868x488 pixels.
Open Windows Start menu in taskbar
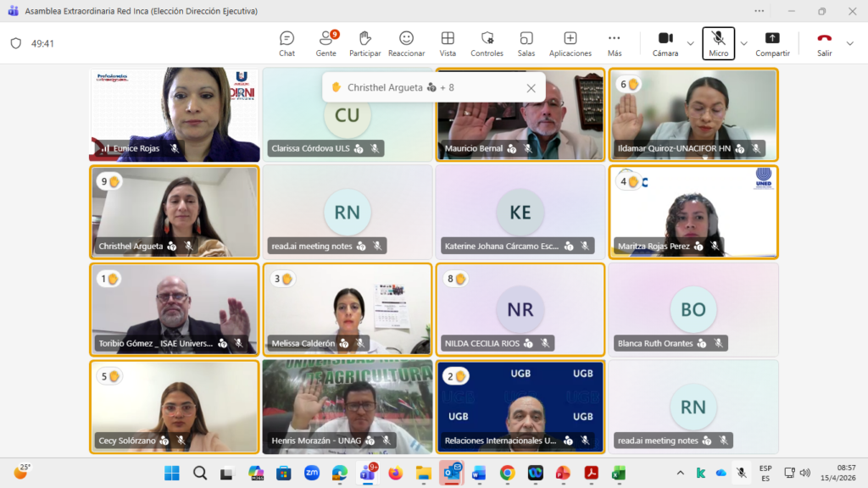[172, 473]
